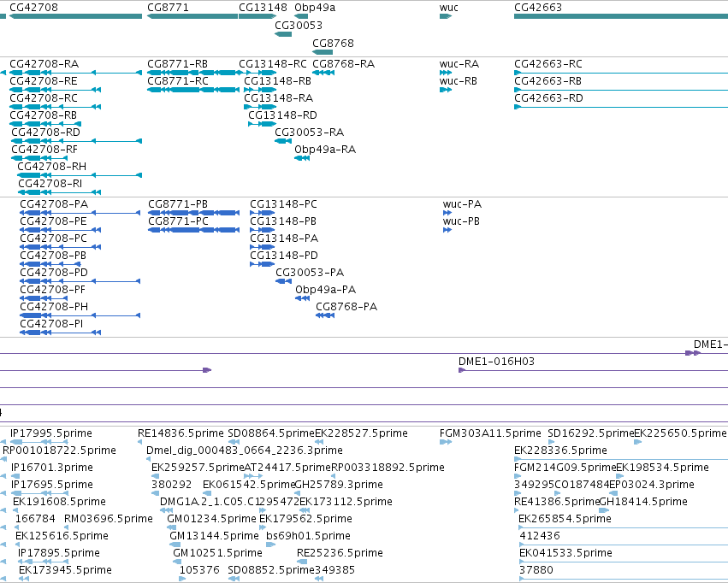Select transcript CG8768-RA

point(344,63)
